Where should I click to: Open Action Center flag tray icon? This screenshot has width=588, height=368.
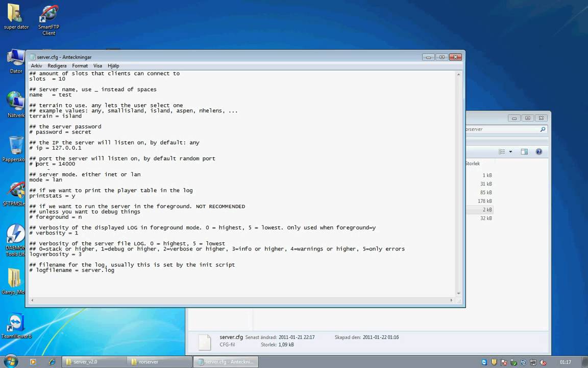tap(504, 362)
